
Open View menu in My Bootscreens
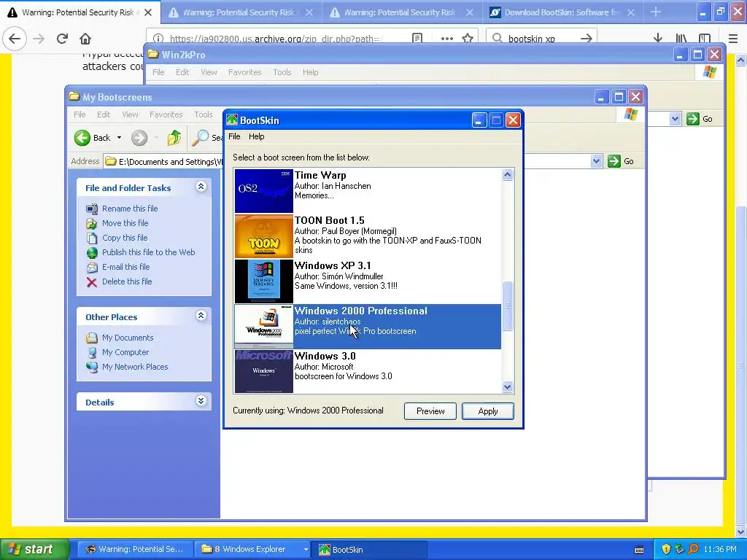130,114
